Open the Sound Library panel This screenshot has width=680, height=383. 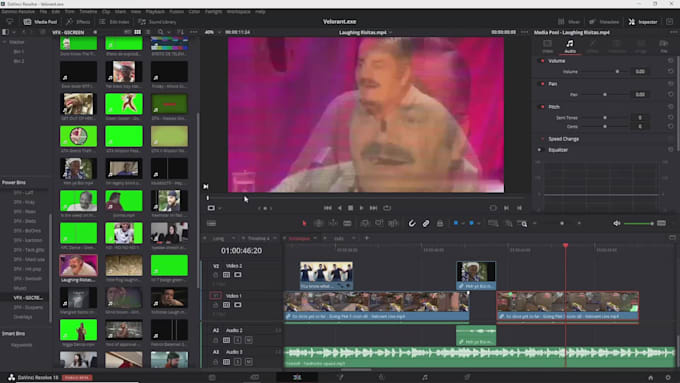coord(157,22)
